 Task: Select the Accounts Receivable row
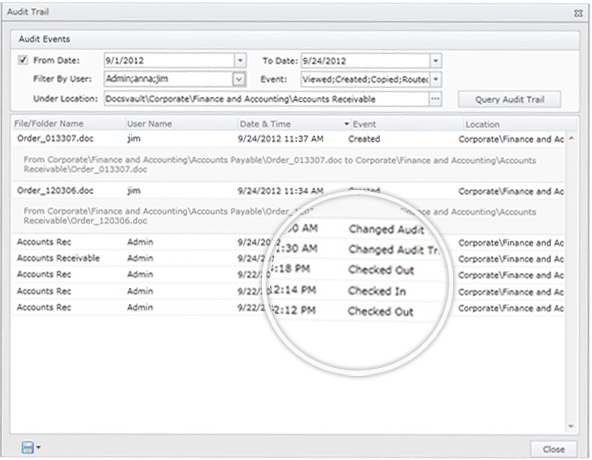[x=289, y=258]
